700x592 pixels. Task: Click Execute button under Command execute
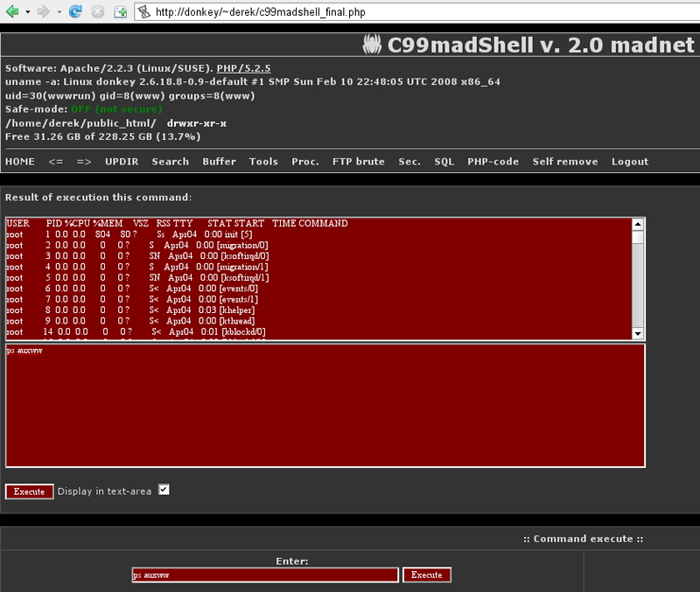coord(427,575)
